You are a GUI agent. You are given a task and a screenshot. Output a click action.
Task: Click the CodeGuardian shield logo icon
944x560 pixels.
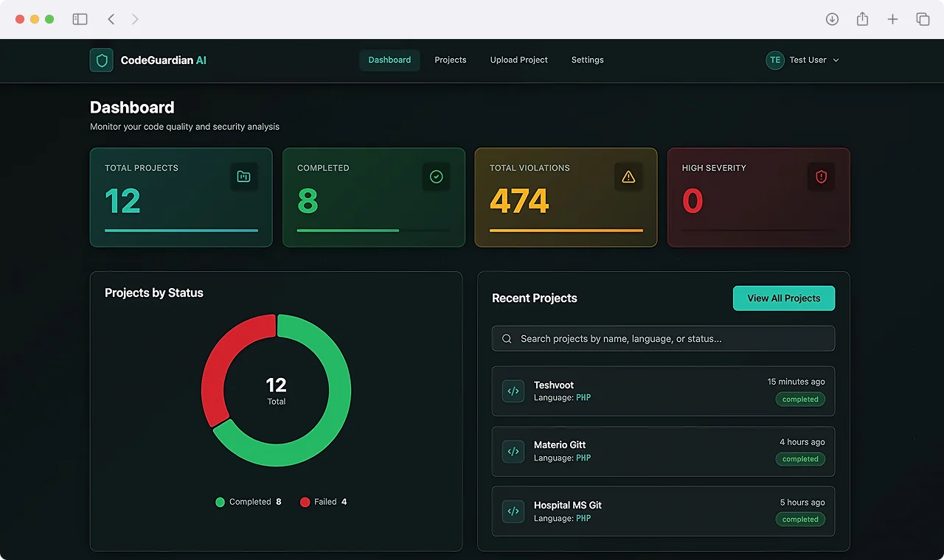pyautogui.click(x=102, y=60)
